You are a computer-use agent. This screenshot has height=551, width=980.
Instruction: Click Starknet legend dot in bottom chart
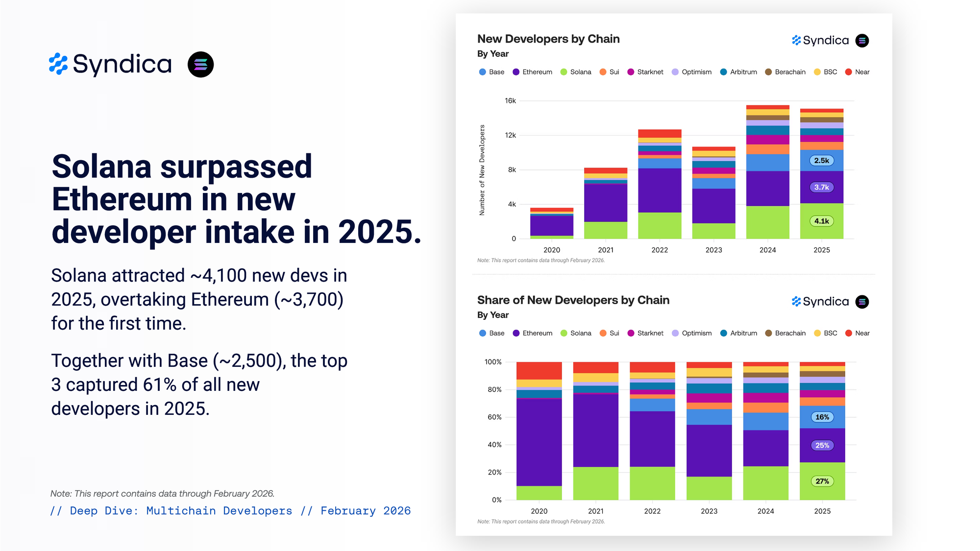[631, 333]
